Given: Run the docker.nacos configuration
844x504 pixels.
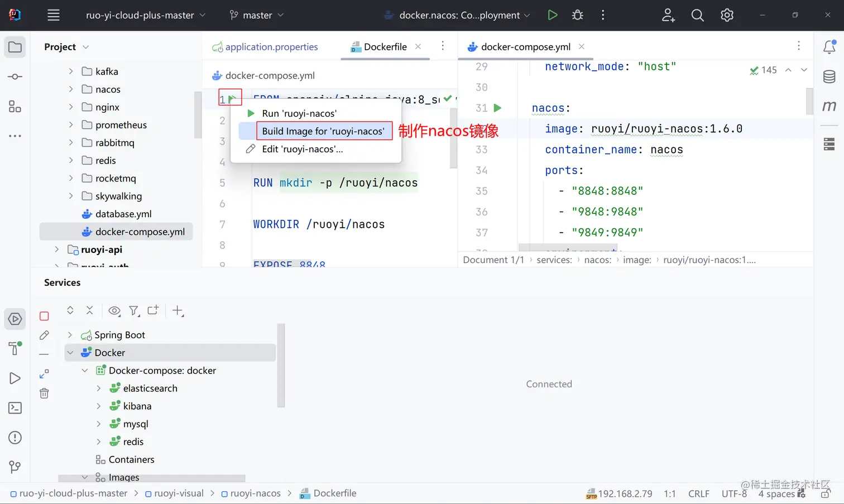Looking at the screenshot, I should click(552, 15).
